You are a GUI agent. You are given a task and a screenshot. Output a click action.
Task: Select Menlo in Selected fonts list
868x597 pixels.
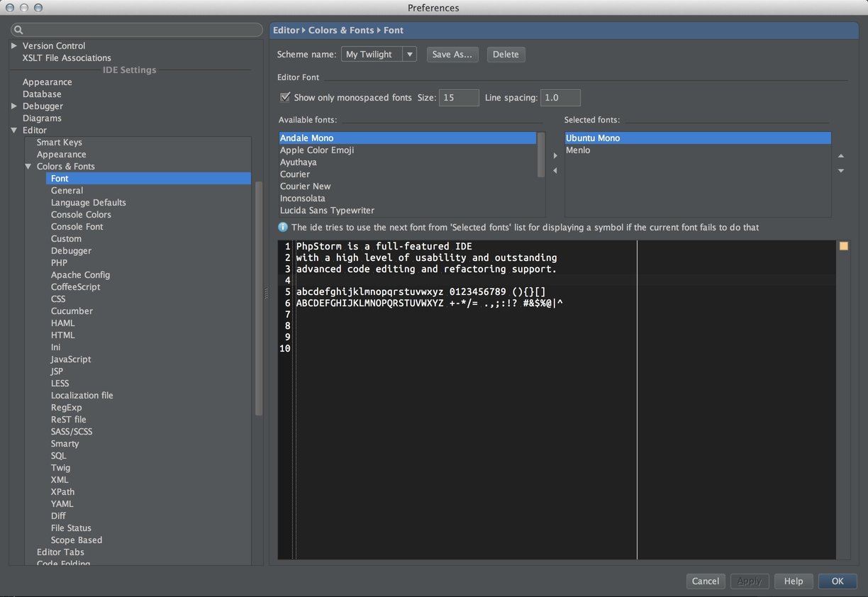578,150
